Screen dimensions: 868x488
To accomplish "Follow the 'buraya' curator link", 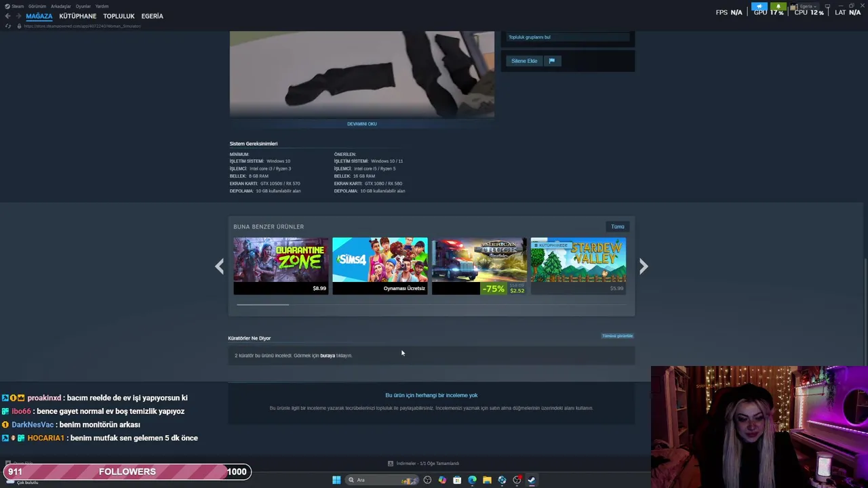I will point(328,356).
